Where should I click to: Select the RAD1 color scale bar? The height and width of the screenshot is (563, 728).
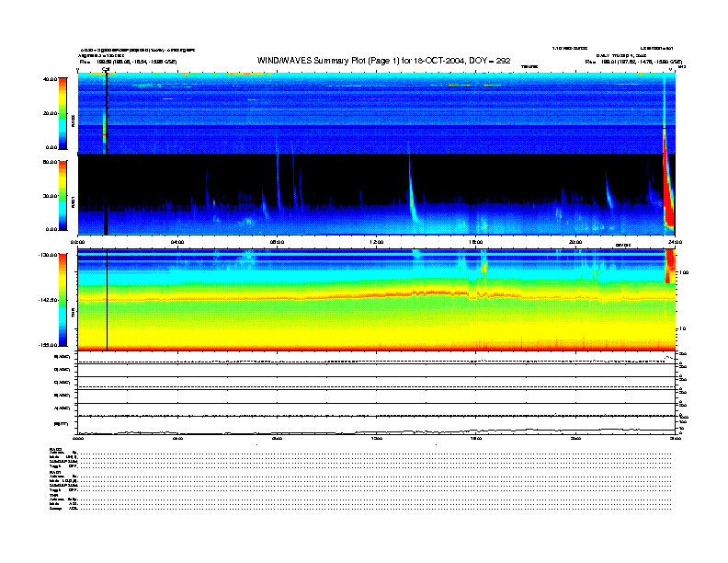click(x=63, y=195)
